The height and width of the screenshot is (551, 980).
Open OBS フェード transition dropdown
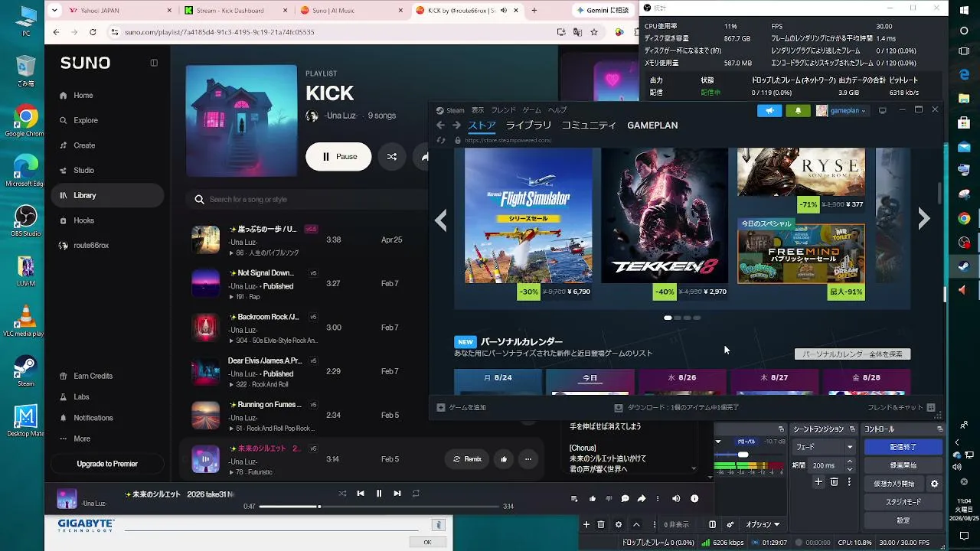tap(824, 447)
